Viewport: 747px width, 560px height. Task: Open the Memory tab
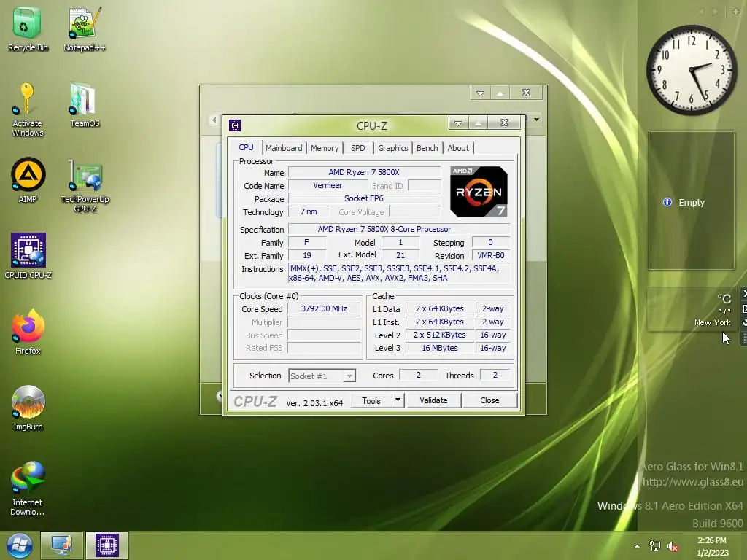[325, 148]
